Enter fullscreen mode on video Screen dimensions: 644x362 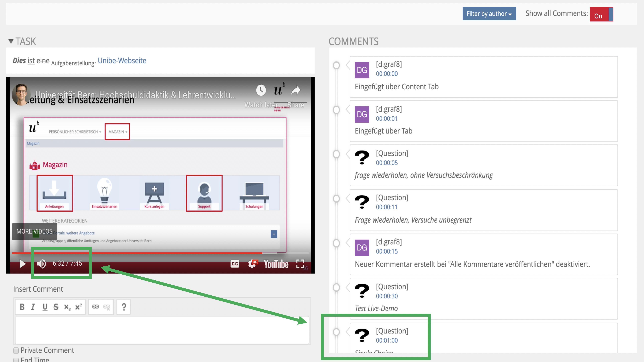(300, 264)
